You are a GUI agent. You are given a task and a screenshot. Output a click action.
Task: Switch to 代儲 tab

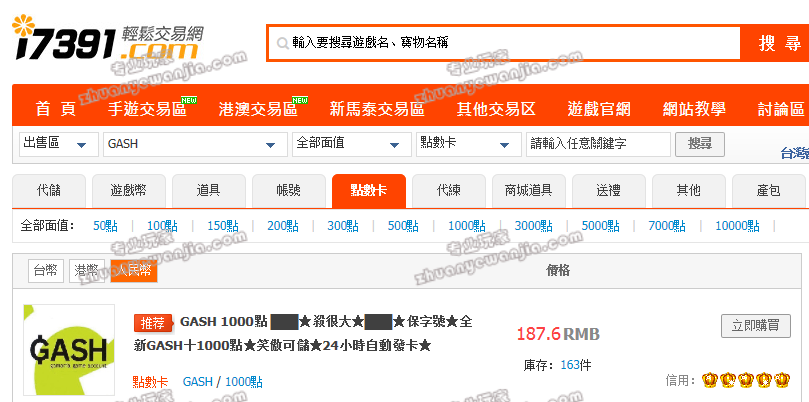pyautogui.click(x=49, y=191)
